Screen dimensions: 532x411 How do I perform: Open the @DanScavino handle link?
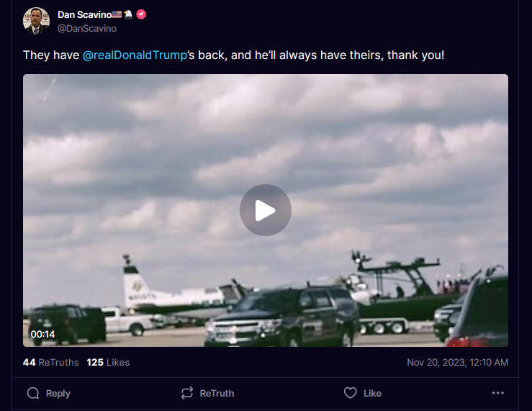tap(87, 29)
